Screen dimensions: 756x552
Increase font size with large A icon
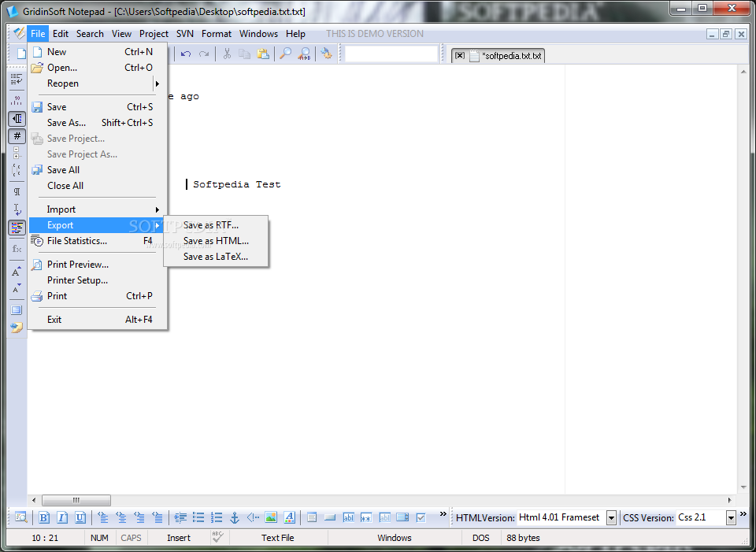click(x=17, y=272)
